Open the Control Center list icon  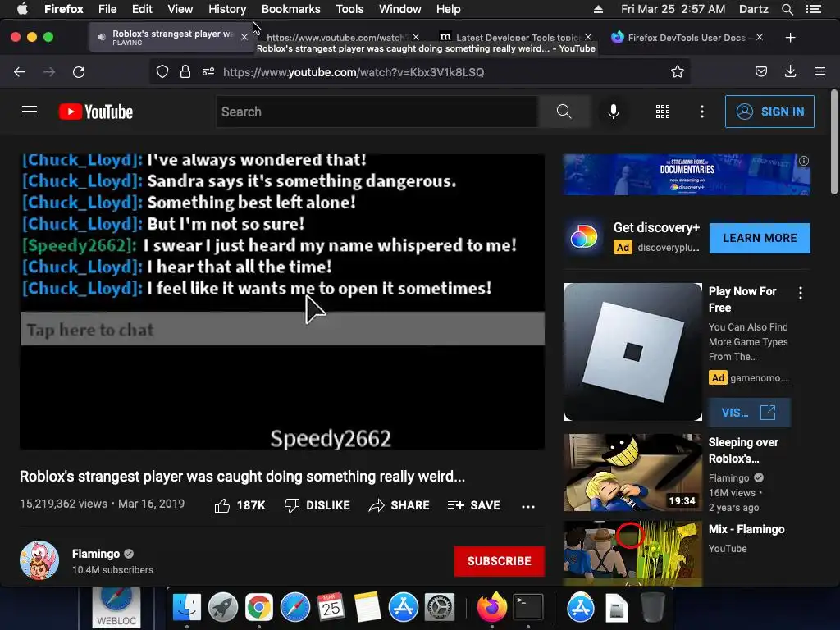tap(814, 9)
